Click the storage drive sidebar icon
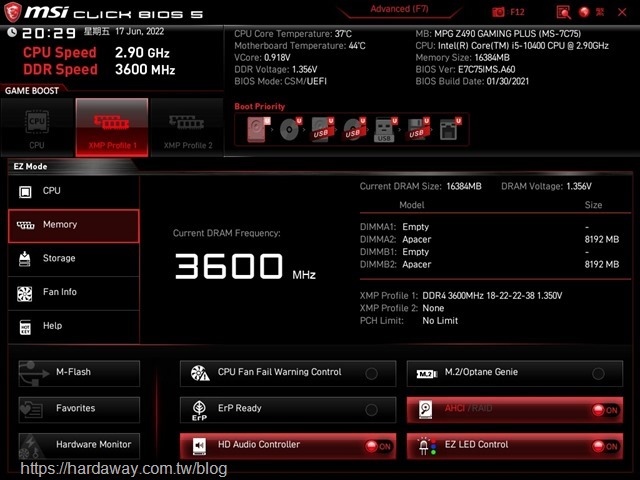This screenshot has height=480, width=640. (x=25, y=259)
